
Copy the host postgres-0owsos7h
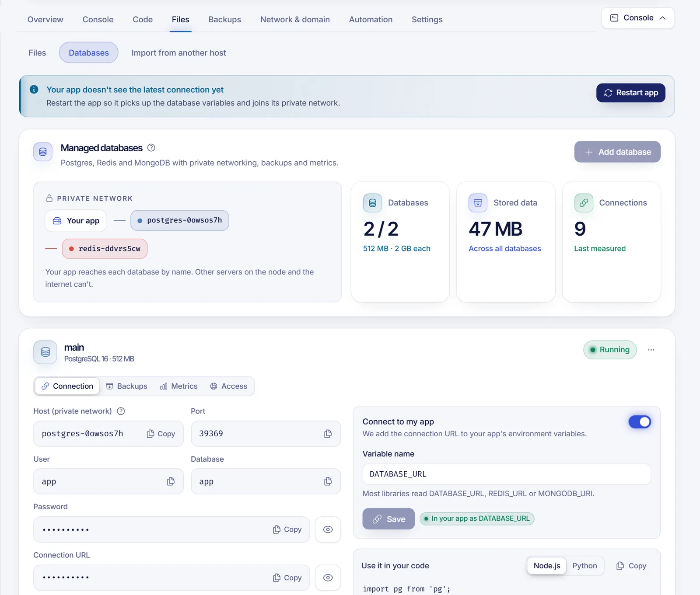(161, 434)
